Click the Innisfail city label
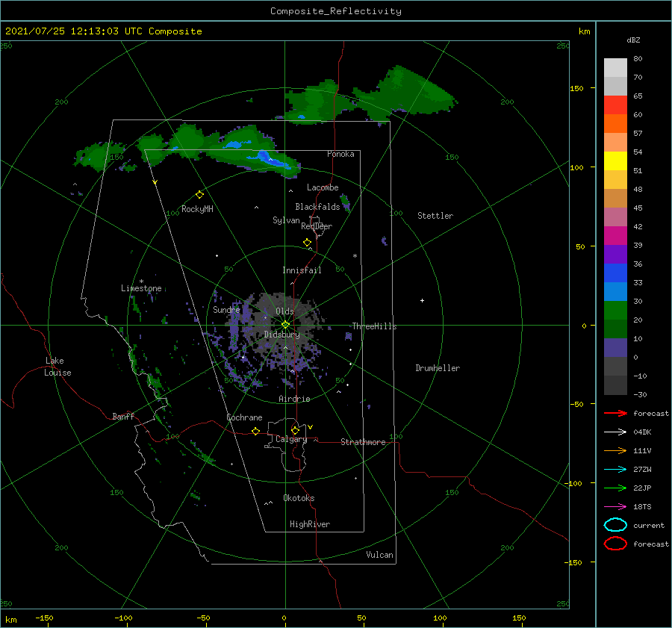Viewport: 672px width, 628px height. coord(302,270)
